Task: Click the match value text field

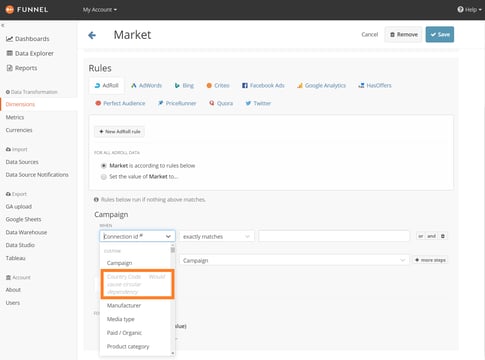Action: 334,236
